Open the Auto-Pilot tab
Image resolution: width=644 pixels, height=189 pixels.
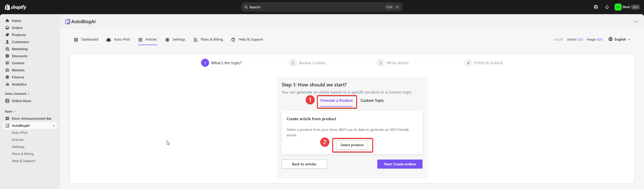118,40
